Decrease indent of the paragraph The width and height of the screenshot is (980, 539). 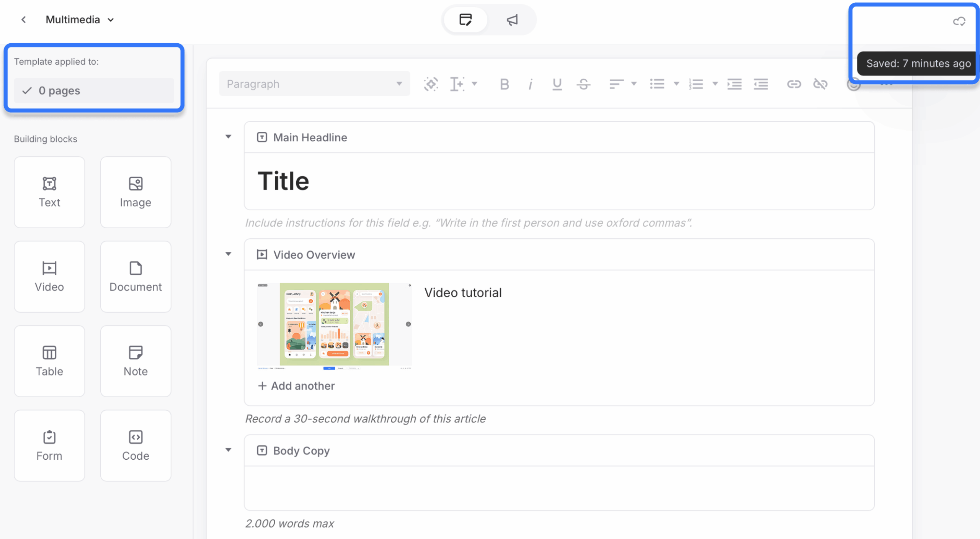click(x=761, y=84)
